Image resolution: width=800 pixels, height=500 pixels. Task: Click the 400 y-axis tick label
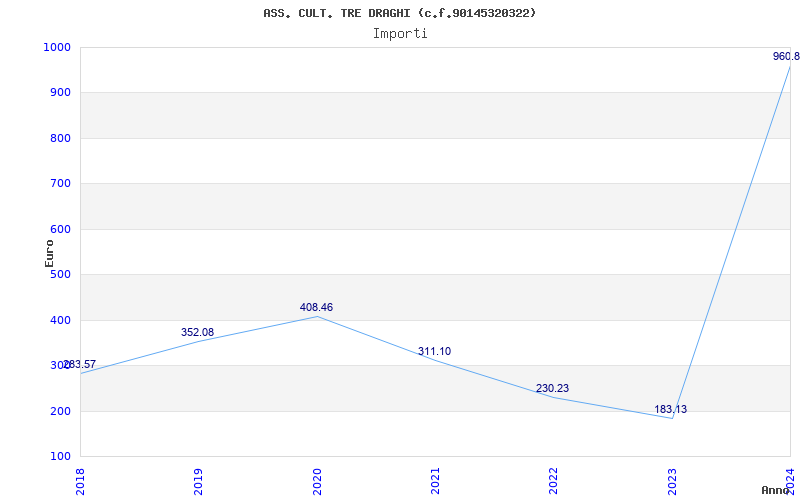(x=59, y=320)
